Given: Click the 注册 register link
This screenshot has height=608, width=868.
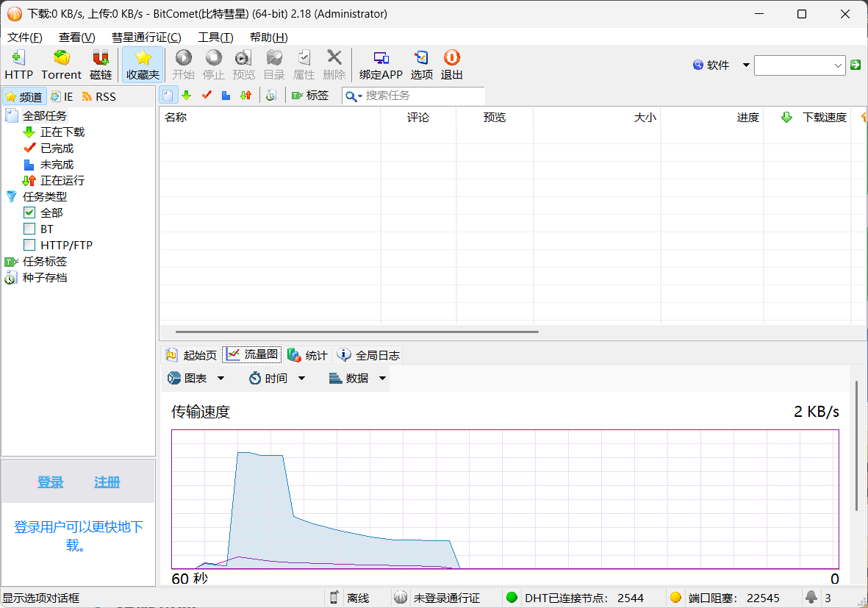Looking at the screenshot, I should 107,482.
